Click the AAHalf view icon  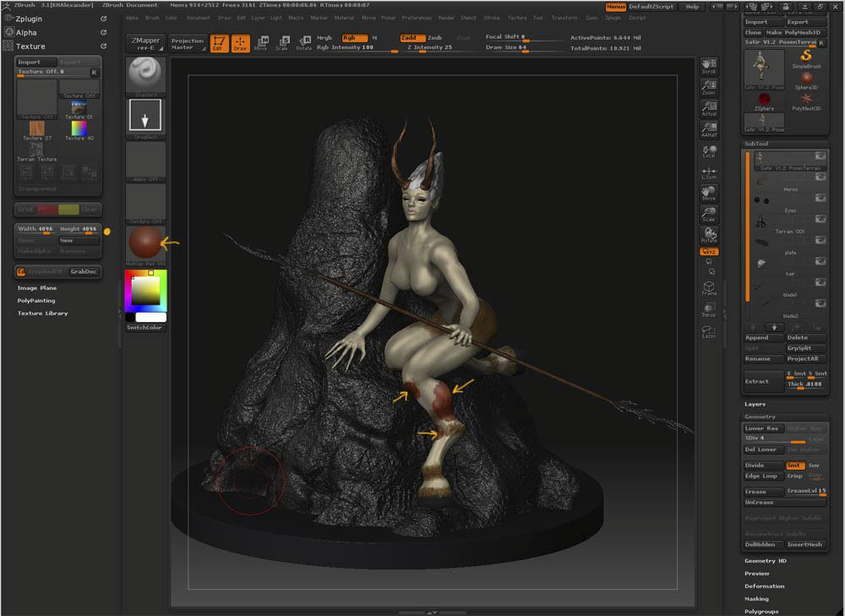(x=709, y=129)
